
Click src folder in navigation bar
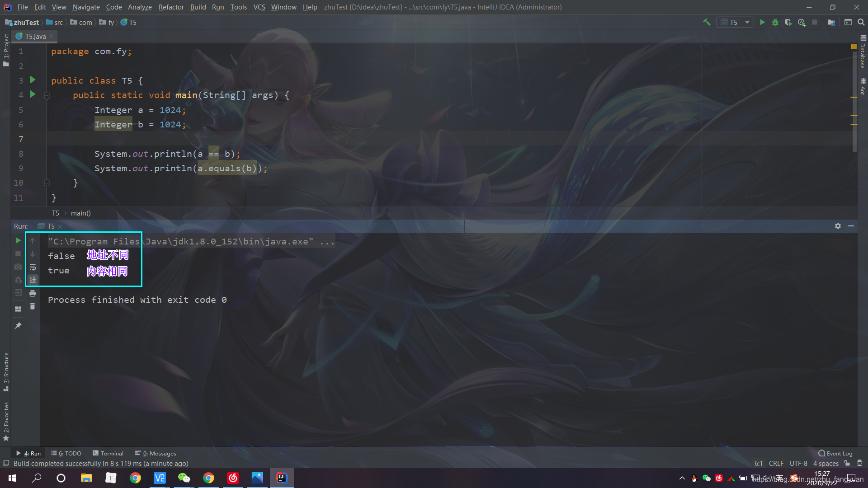pyautogui.click(x=55, y=22)
